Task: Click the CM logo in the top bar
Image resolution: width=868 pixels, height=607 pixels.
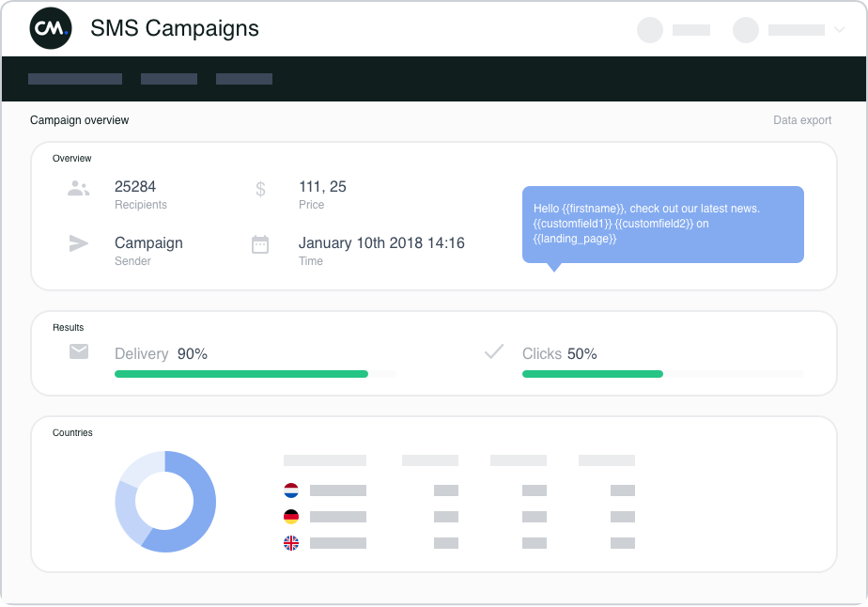Action: click(50, 28)
